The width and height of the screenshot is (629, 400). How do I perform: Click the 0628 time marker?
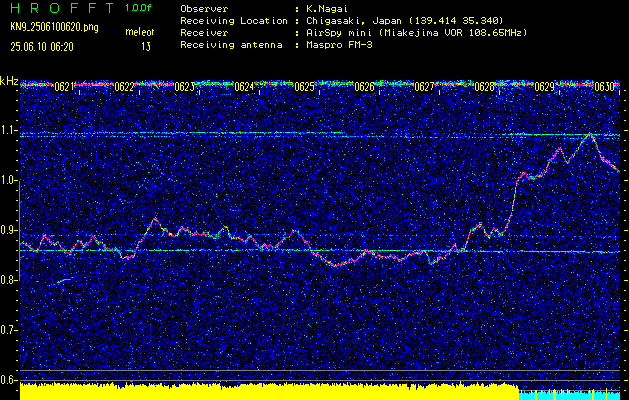(484, 87)
